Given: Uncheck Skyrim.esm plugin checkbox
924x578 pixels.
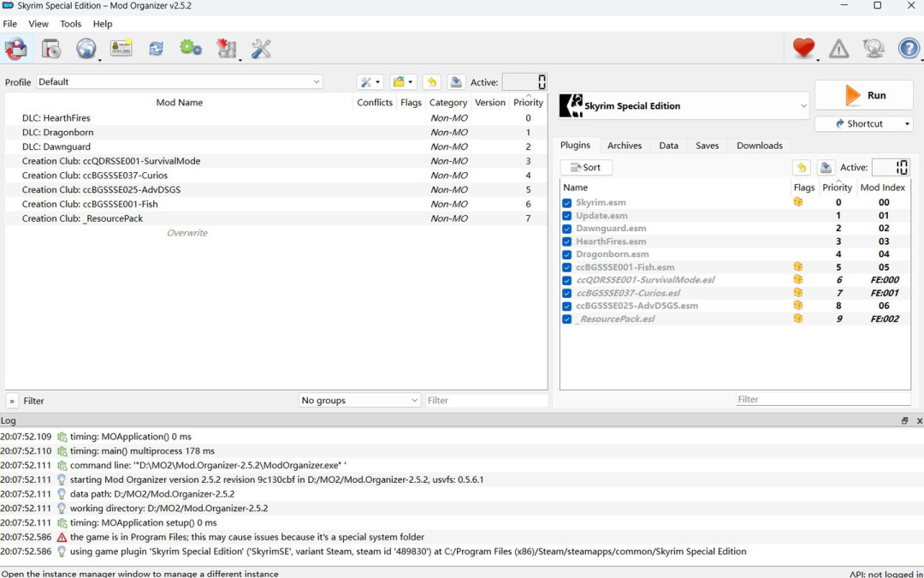Looking at the screenshot, I should (567, 203).
